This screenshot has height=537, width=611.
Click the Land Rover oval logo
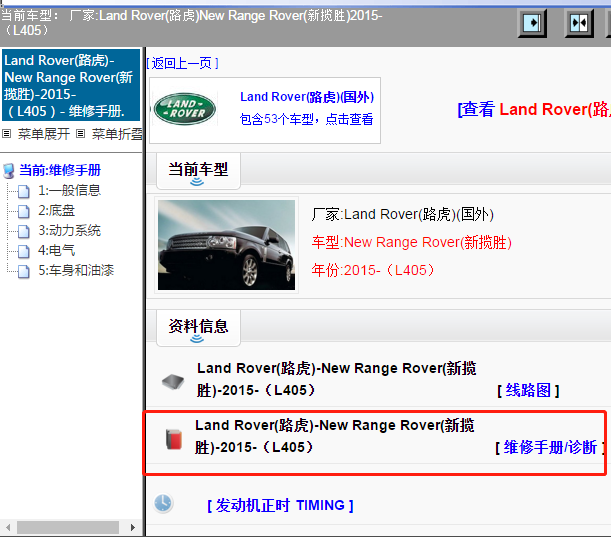pyautogui.click(x=185, y=109)
